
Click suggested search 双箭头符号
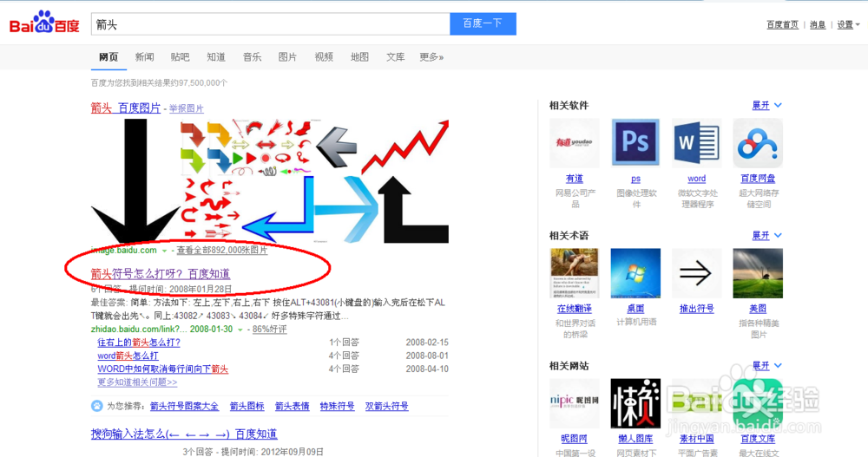coord(387,406)
